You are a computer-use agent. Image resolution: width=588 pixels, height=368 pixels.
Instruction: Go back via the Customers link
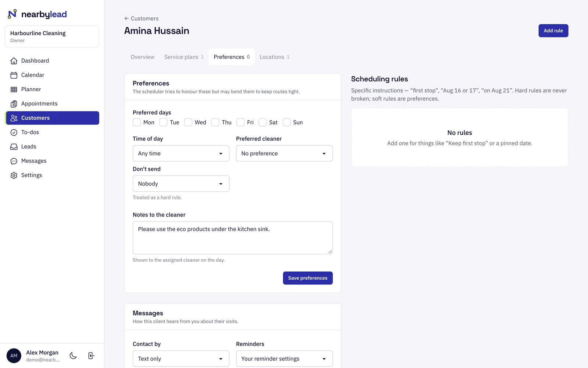tap(141, 18)
